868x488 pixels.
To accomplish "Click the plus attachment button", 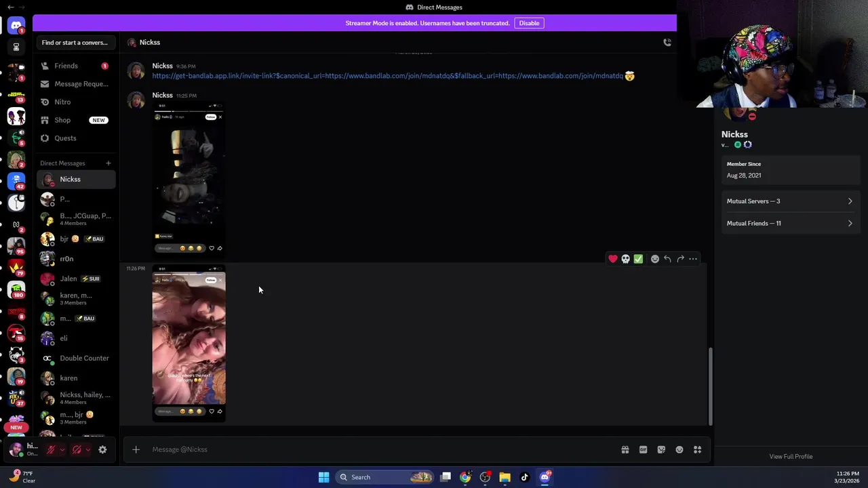I will tap(136, 449).
